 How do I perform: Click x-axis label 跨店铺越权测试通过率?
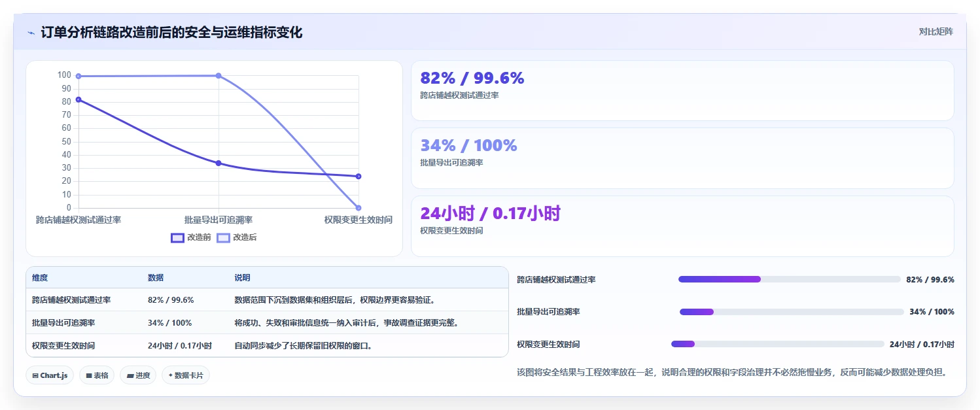(79, 220)
